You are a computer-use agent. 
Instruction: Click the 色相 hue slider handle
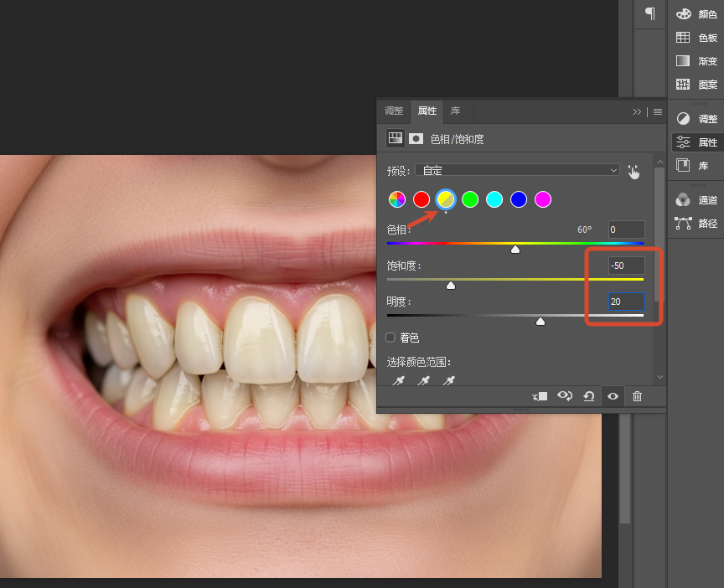point(515,250)
